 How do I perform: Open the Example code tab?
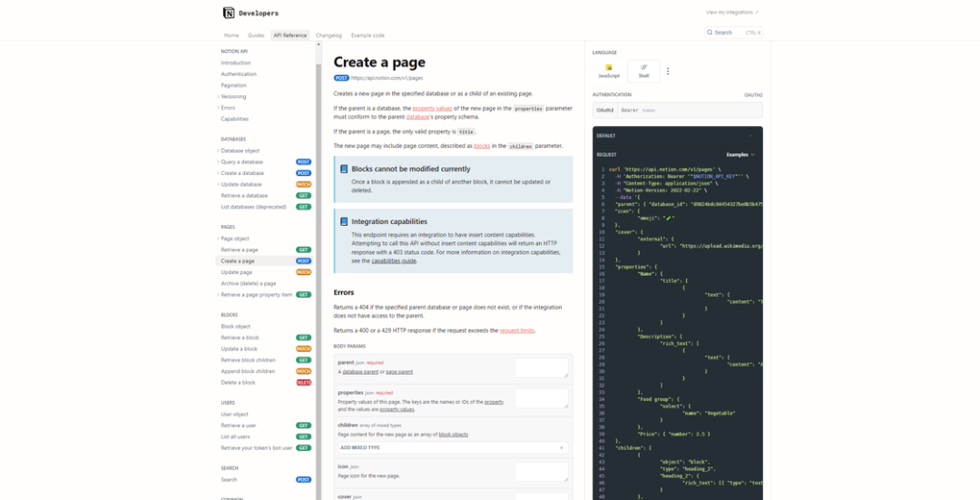[x=367, y=35]
